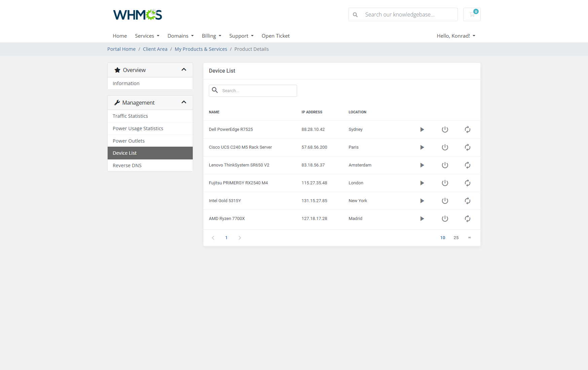The image size is (588, 370).
Task: Follow the Client Area breadcrumb link
Action: [155, 49]
